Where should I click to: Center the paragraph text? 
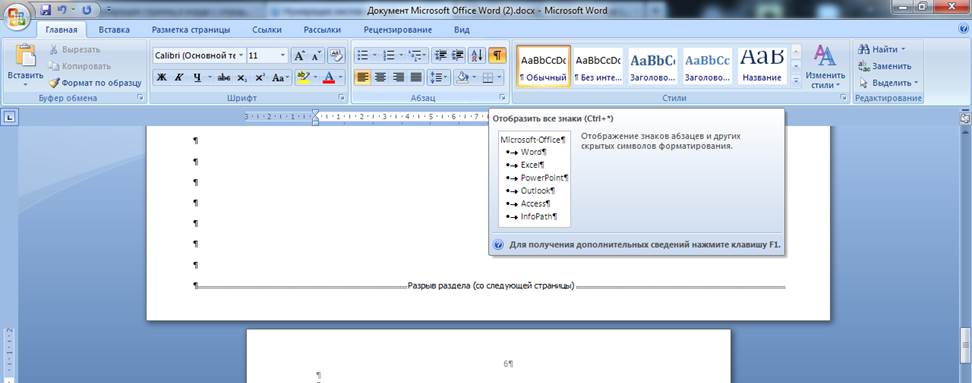pyautogui.click(x=381, y=77)
